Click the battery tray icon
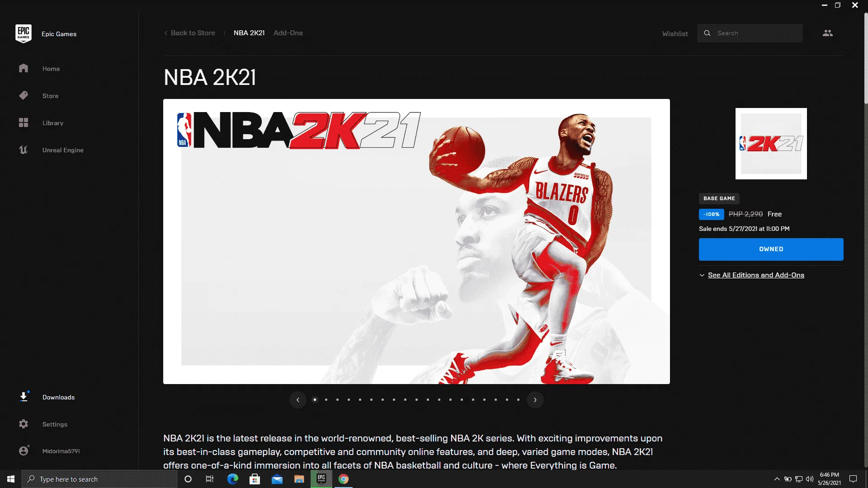 [788, 479]
